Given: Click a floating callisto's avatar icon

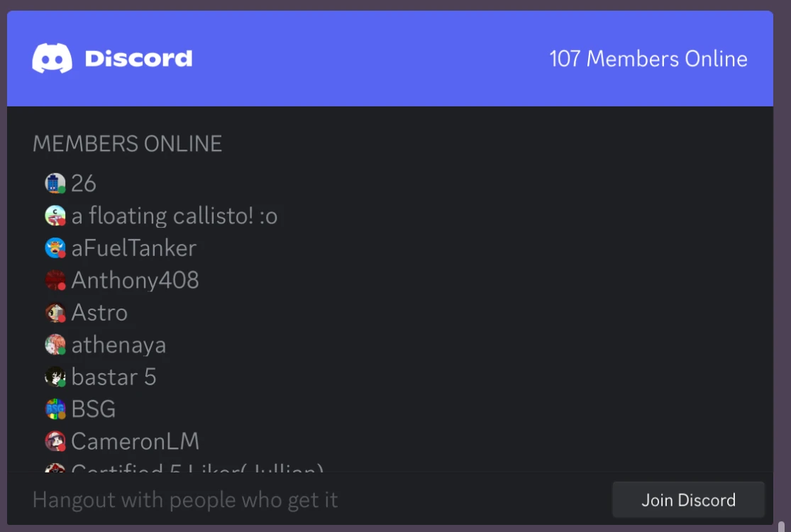Looking at the screenshot, I should [x=56, y=216].
